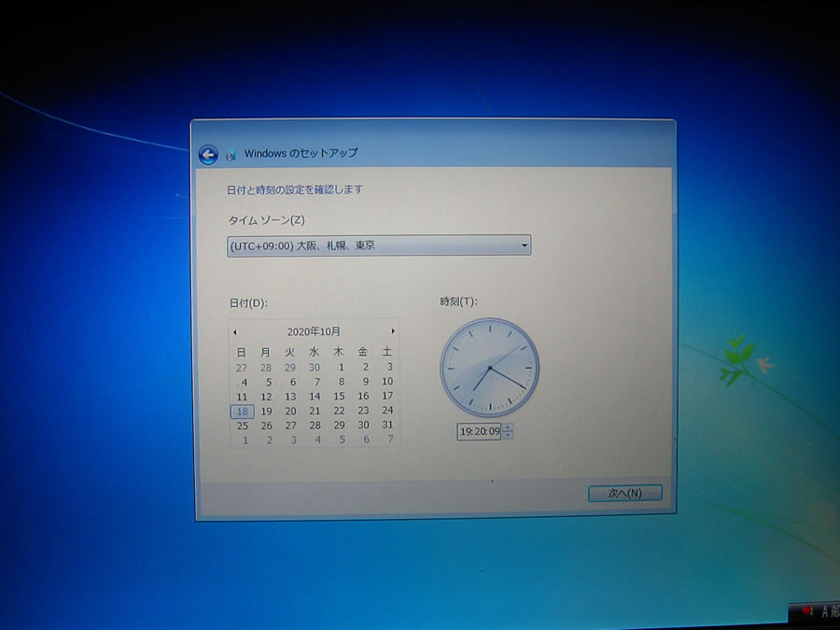This screenshot has height=630, width=840.
Task: Select October 12 in the calendar
Action: point(266,397)
